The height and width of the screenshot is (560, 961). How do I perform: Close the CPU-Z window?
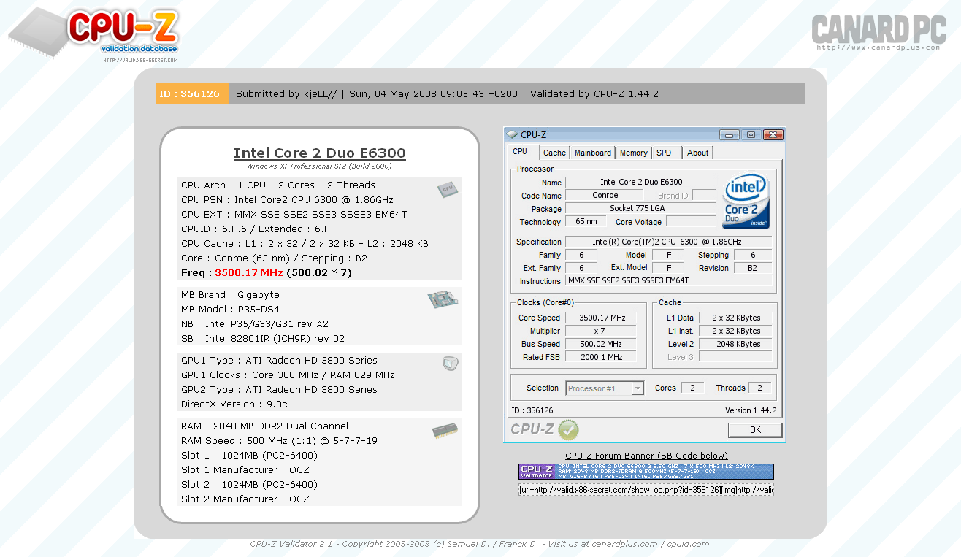pyautogui.click(x=773, y=134)
